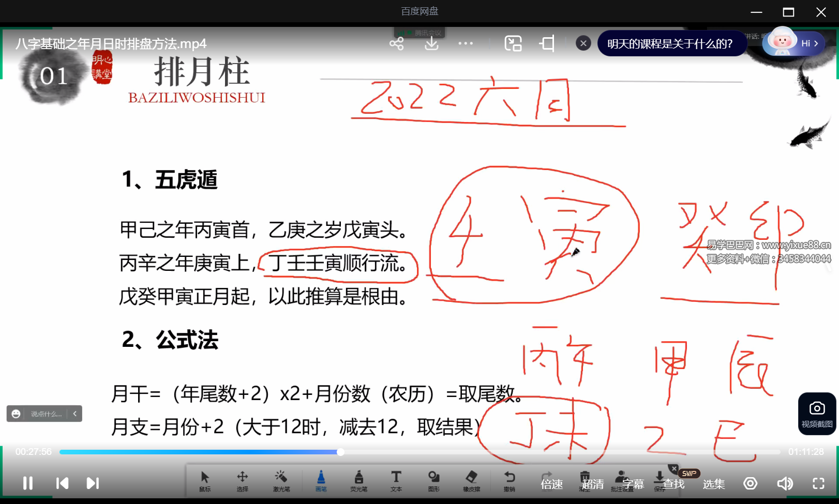839x504 pixels.
Task: Click the circular ring icon beside 选集
Action: (x=750, y=483)
